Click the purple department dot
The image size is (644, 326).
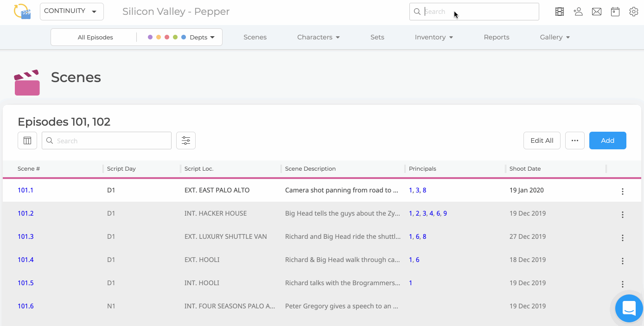coord(150,37)
